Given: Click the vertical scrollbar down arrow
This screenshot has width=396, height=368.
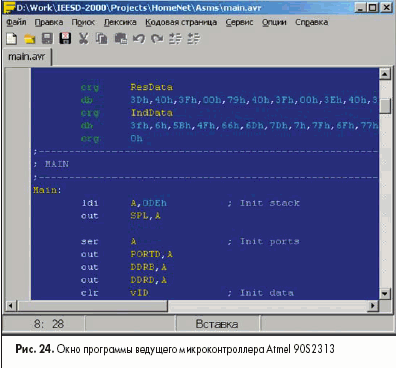Looking at the screenshot, I should tap(385, 294).
